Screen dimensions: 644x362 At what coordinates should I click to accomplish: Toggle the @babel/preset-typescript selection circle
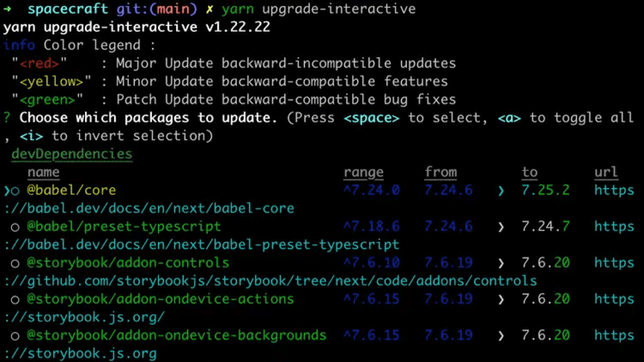(15, 226)
